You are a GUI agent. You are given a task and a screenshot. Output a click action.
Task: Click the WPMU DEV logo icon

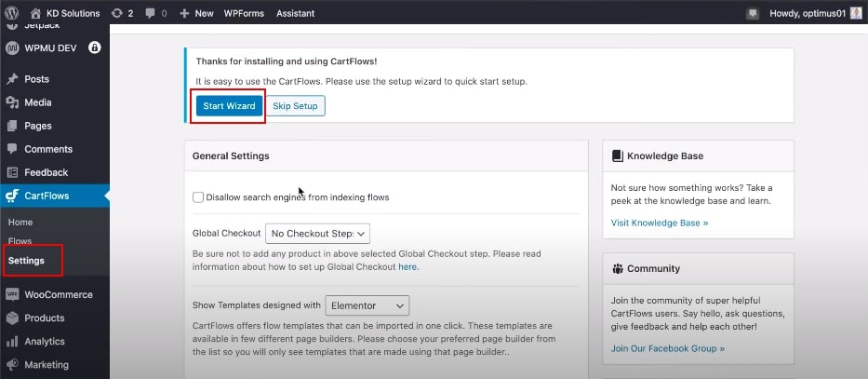click(x=12, y=48)
